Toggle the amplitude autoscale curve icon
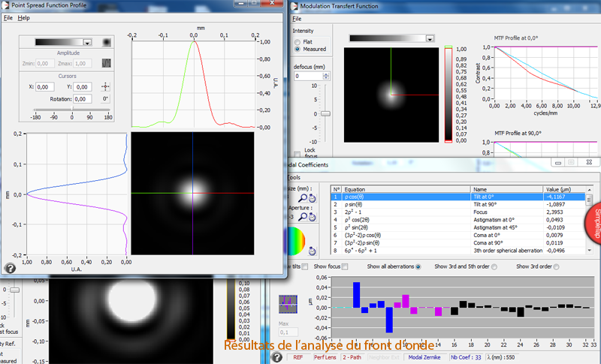The width and height of the screenshot is (601, 364). click(106, 63)
